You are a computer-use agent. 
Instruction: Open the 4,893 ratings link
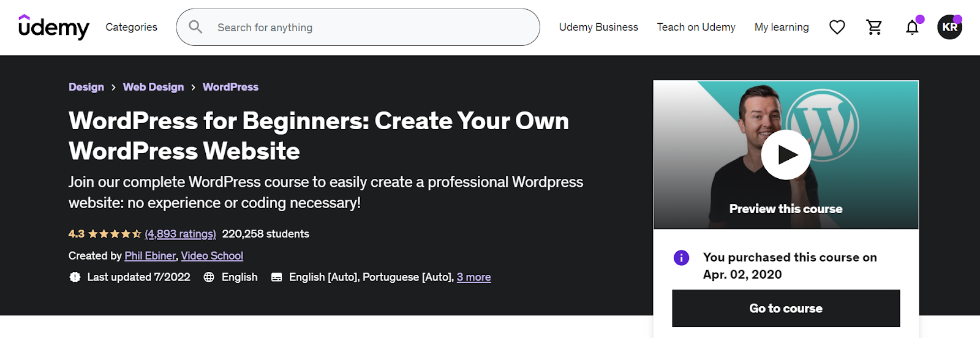pyautogui.click(x=180, y=234)
